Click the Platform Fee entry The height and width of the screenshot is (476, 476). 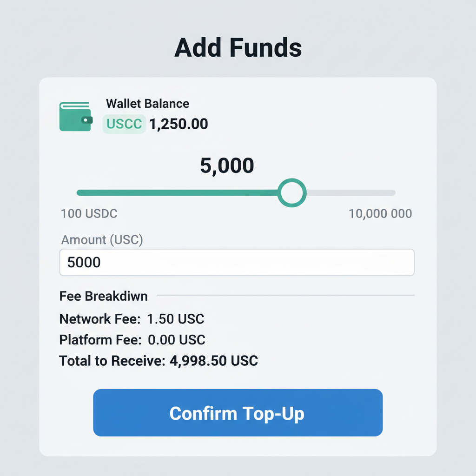[132, 340]
